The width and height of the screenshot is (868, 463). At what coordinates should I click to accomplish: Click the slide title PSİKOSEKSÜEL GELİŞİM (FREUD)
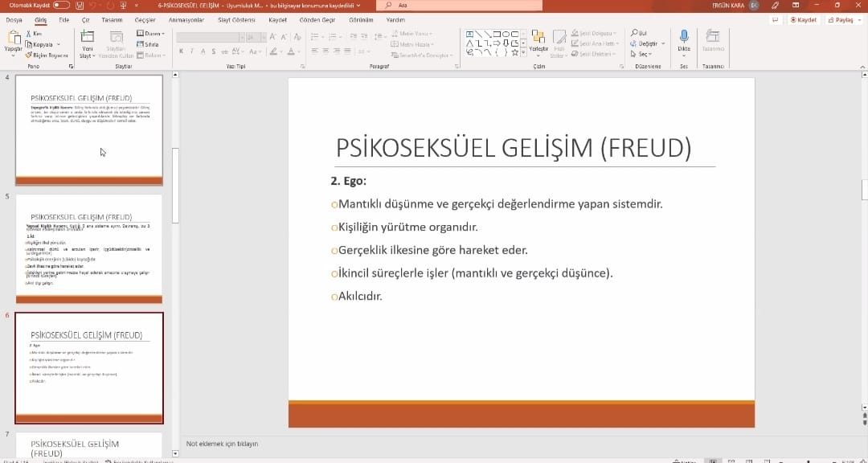pyautogui.click(x=514, y=149)
